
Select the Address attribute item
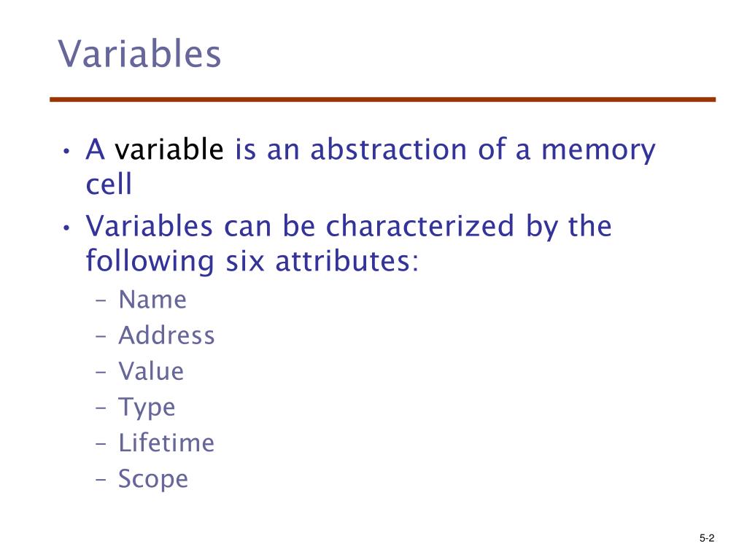click(x=167, y=335)
